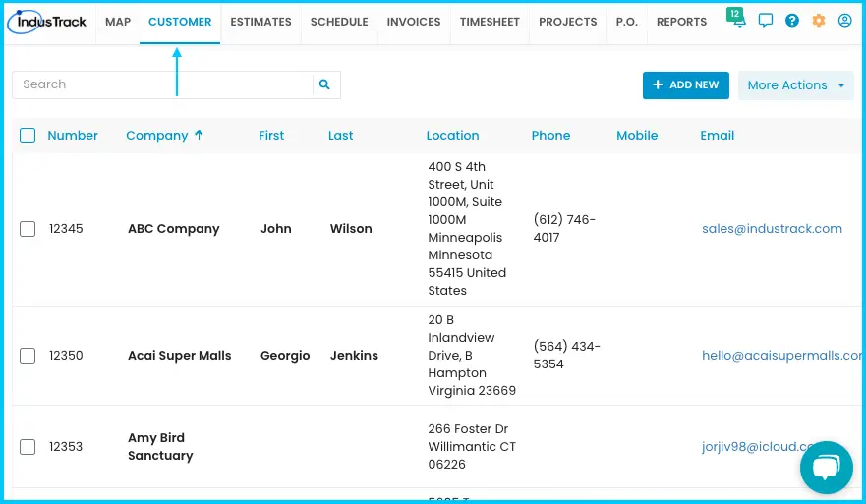
Task: Open the chat messages icon in header
Action: tap(766, 21)
